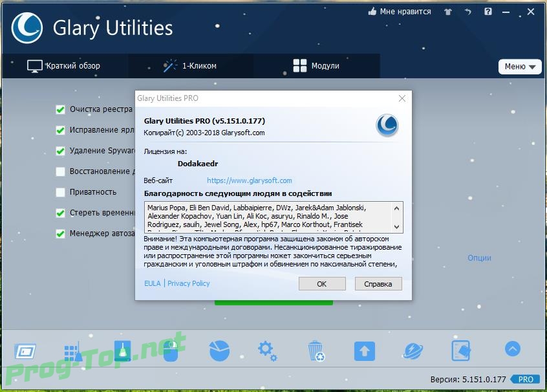The width and height of the screenshot is (547, 392).
Task: Open the overview screen icon in bottom toolbar
Action: pos(25,351)
